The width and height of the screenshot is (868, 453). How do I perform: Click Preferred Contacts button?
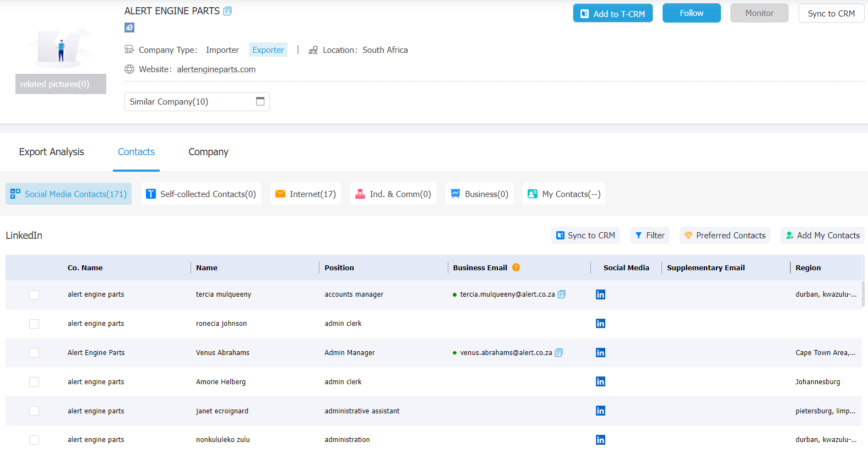(x=725, y=236)
